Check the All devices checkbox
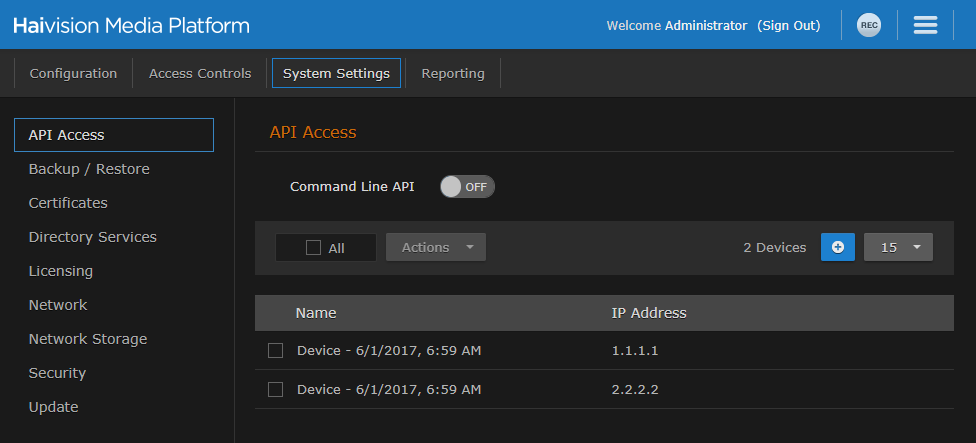 pos(314,248)
